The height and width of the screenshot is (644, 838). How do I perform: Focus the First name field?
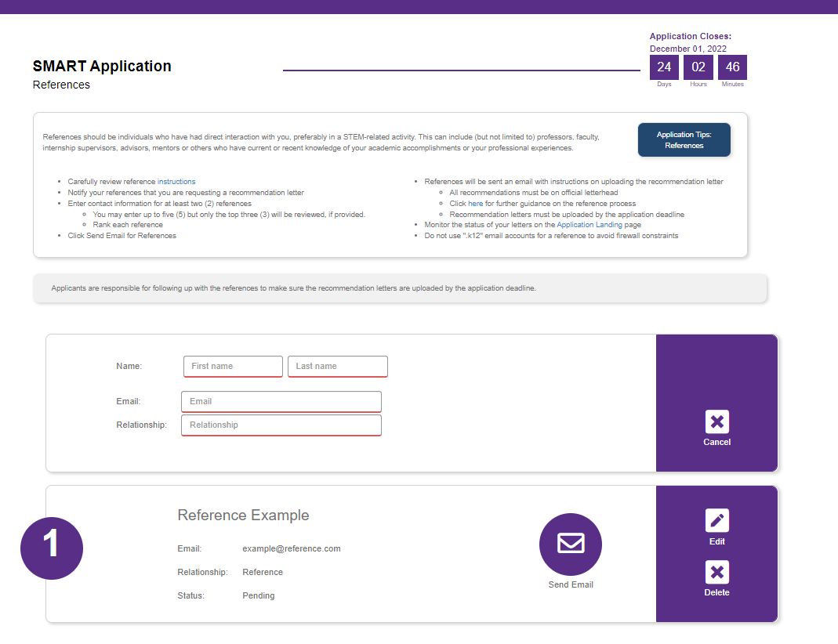point(233,367)
